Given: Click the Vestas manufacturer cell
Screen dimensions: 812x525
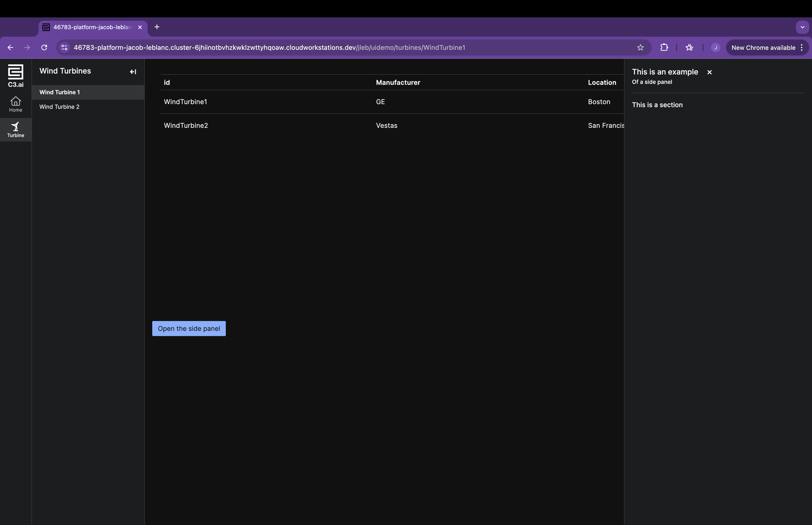Looking at the screenshot, I should (x=386, y=125).
